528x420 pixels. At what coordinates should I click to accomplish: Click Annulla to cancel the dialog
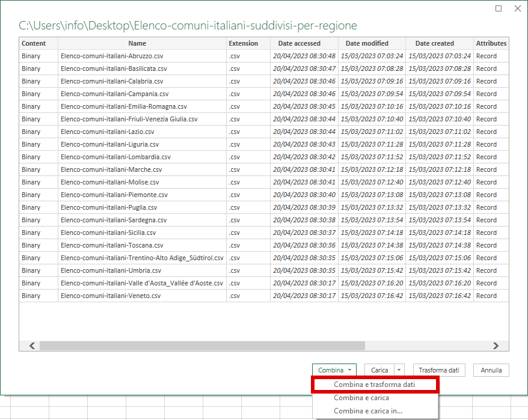[491, 370]
